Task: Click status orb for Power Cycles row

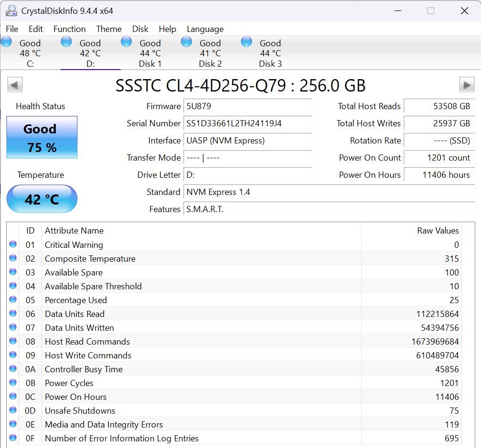Action: [x=13, y=382]
